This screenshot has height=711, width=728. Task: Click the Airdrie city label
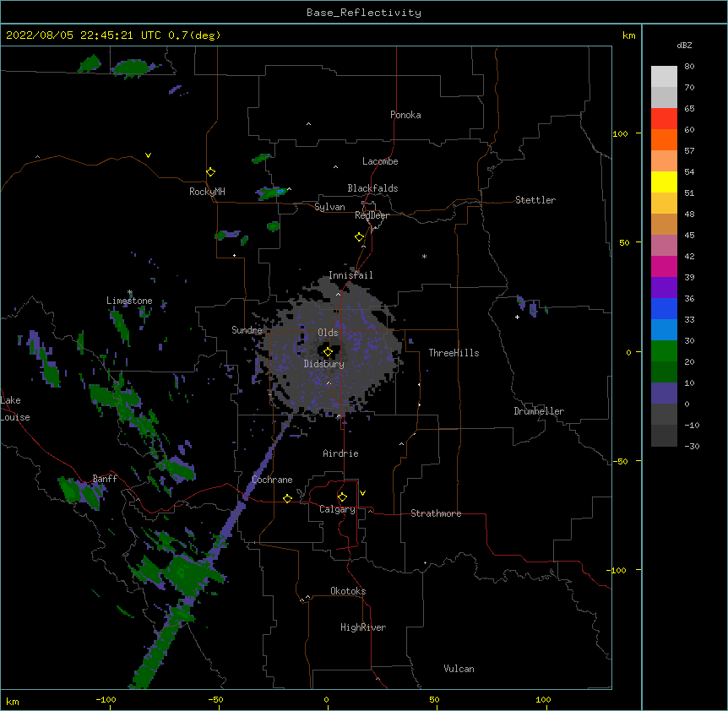pyautogui.click(x=341, y=453)
